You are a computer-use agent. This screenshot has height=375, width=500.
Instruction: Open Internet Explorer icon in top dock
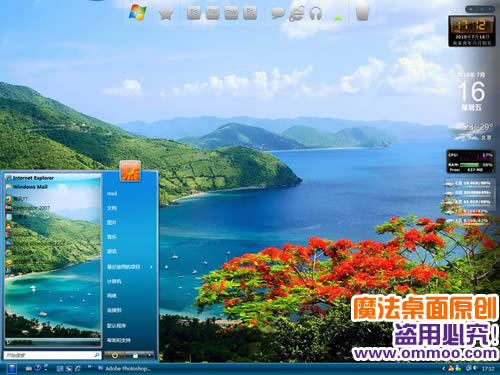tap(296, 14)
